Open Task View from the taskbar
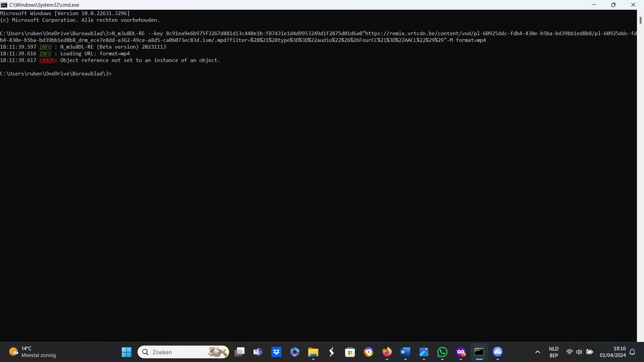 point(239,352)
